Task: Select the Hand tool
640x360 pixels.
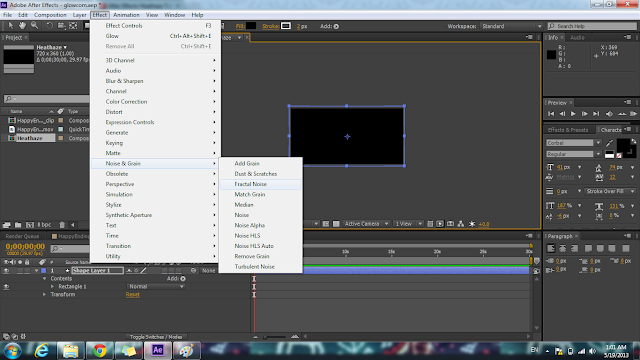Action: click(22, 26)
